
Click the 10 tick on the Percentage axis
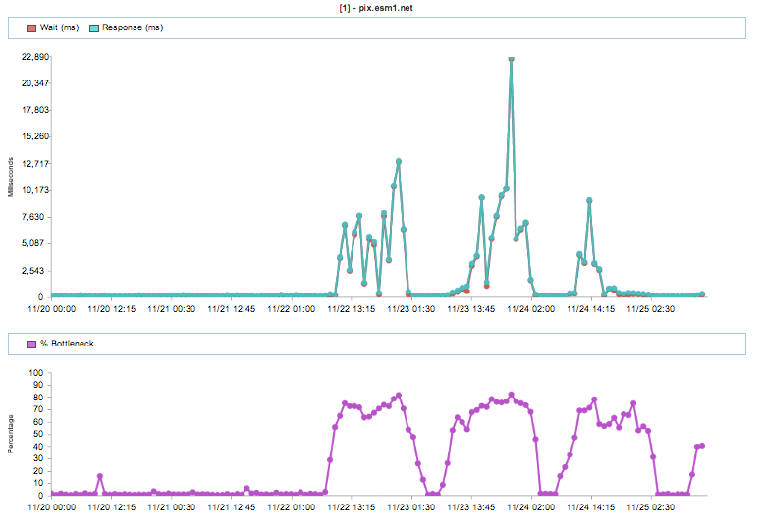38,484
